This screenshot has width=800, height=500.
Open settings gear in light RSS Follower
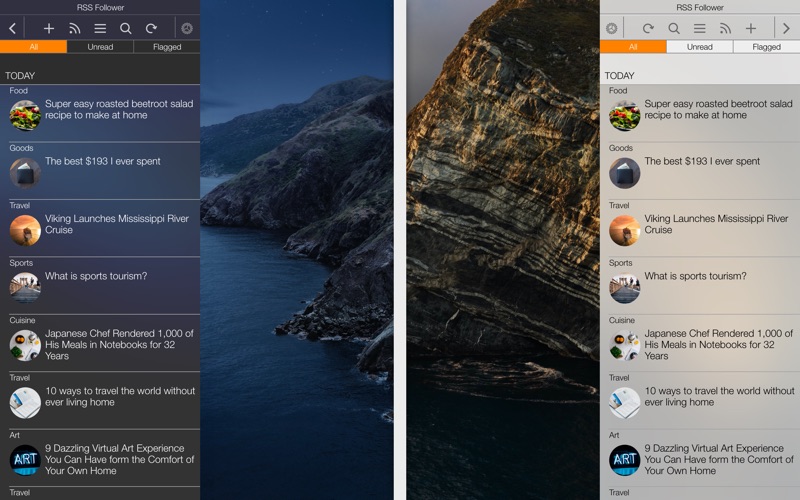[611, 29]
